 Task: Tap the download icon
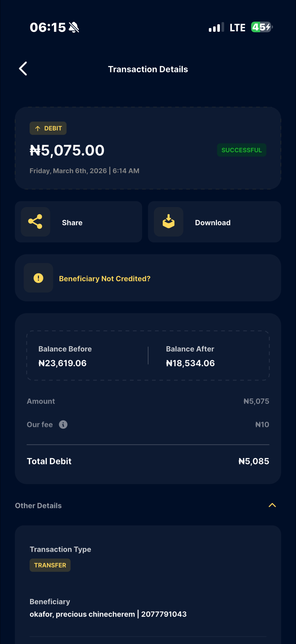click(x=168, y=221)
